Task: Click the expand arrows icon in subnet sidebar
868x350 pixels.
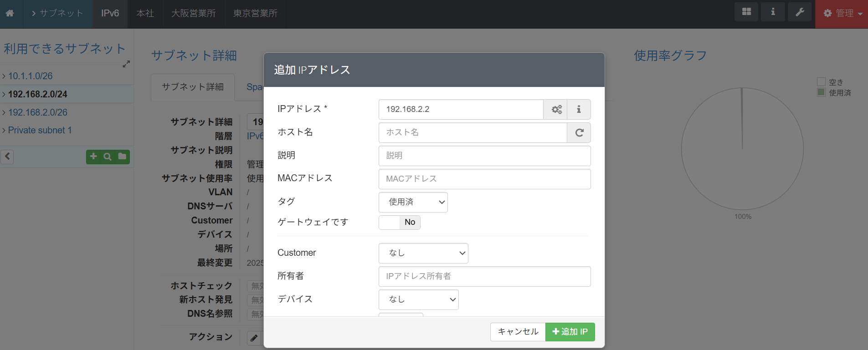Action: coord(126,64)
